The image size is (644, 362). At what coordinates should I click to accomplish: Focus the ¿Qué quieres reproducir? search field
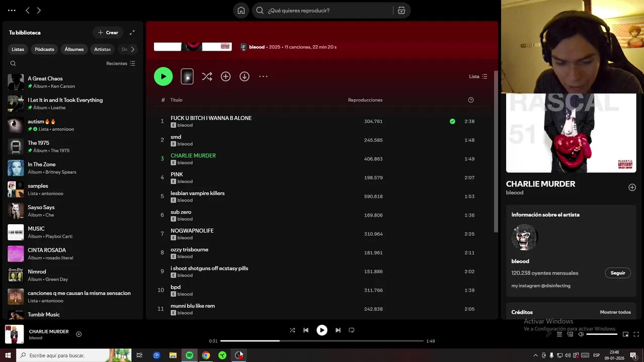click(330, 11)
